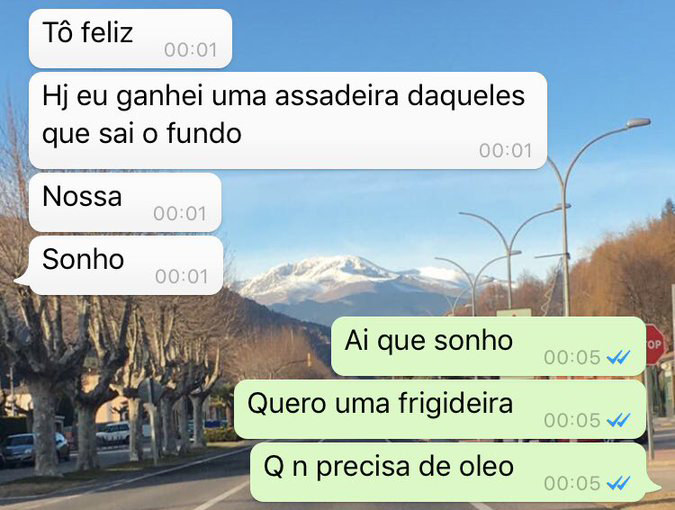Tap the "Quero uma frigideira" message bubble
Viewport: 675px width, 510px height.
click(440, 409)
